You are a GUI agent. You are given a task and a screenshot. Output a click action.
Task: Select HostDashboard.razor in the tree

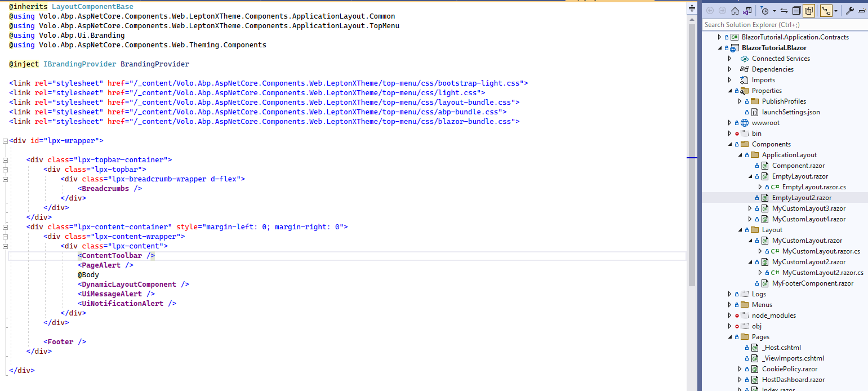[x=793, y=380]
